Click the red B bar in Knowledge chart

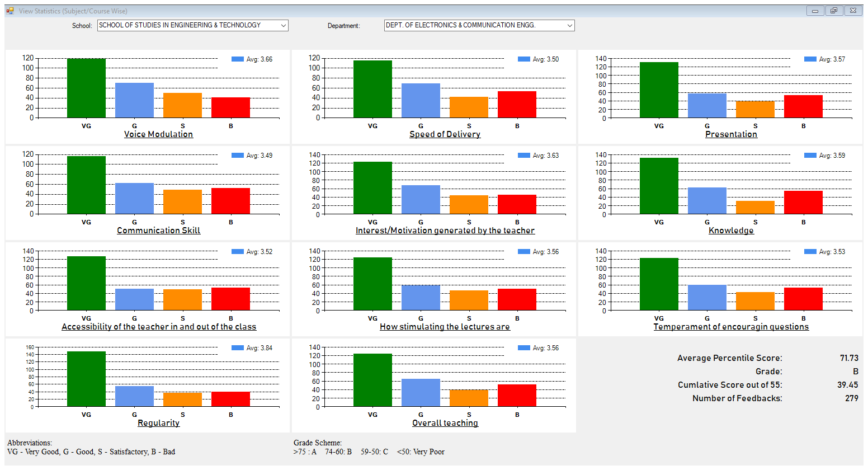[803, 203]
